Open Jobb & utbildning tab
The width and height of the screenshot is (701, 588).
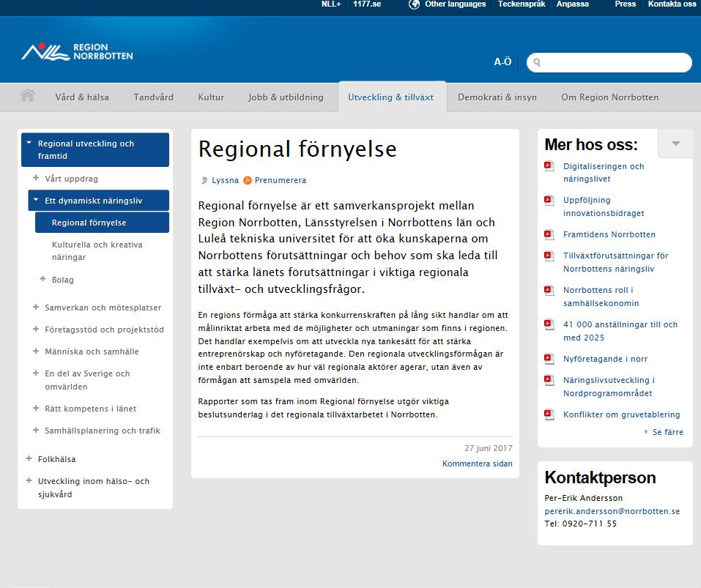point(286,97)
